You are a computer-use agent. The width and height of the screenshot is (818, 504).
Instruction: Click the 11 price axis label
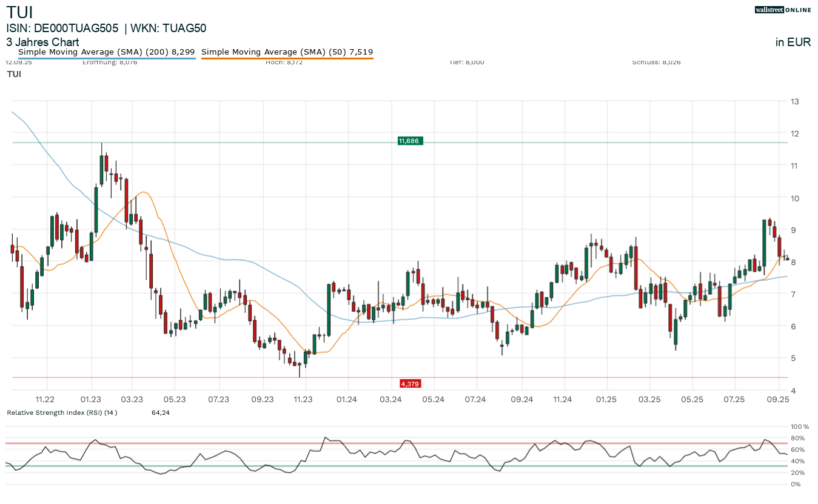[795, 166]
